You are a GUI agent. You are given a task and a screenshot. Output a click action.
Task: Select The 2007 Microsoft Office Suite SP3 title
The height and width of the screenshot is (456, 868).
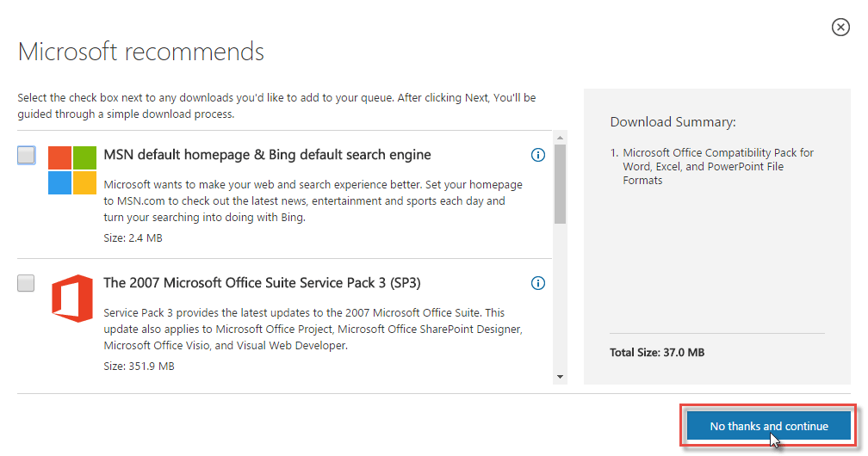pyautogui.click(x=262, y=283)
